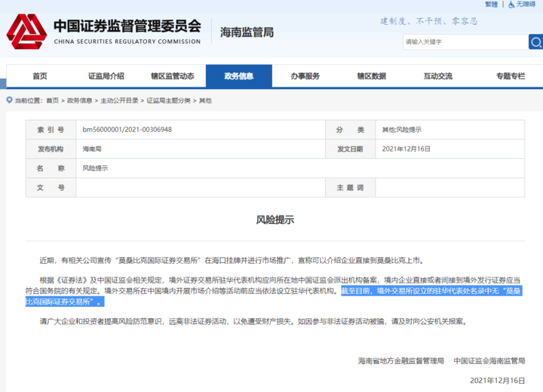Open the 专题专栏 navigation tab
The height and width of the screenshot is (392, 543).
pos(510,76)
